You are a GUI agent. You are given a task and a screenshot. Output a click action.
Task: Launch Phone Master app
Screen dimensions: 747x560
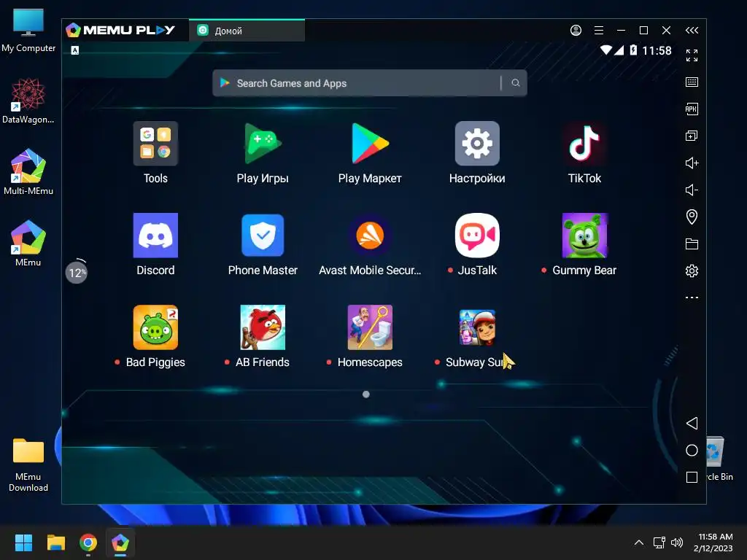tap(263, 236)
